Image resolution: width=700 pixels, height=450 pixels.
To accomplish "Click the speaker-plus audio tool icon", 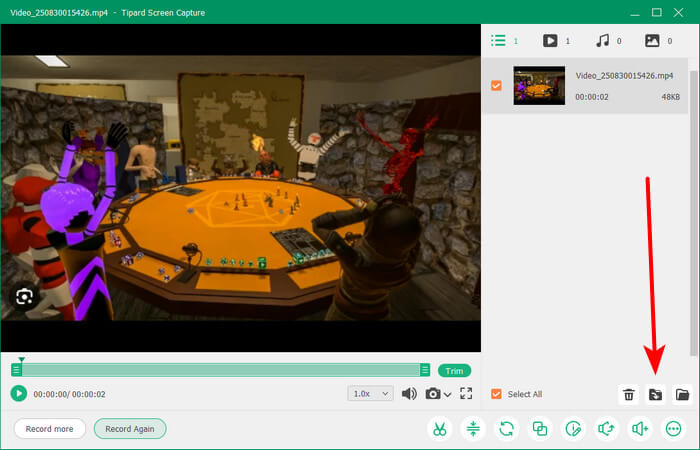I will 639,428.
